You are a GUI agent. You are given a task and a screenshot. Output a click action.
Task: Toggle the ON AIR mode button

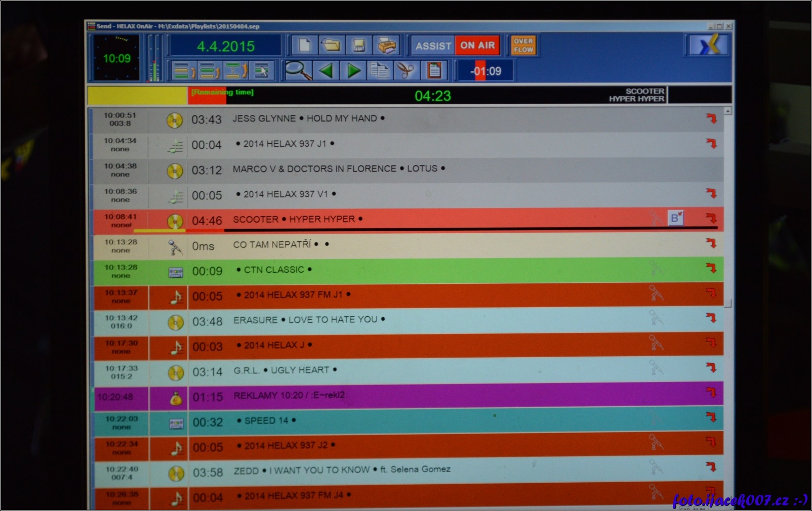pyautogui.click(x=477, y=46)
